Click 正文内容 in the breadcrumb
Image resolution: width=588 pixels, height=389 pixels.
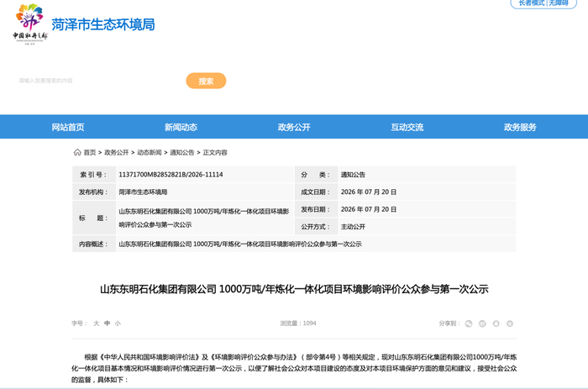click(215, 152)
